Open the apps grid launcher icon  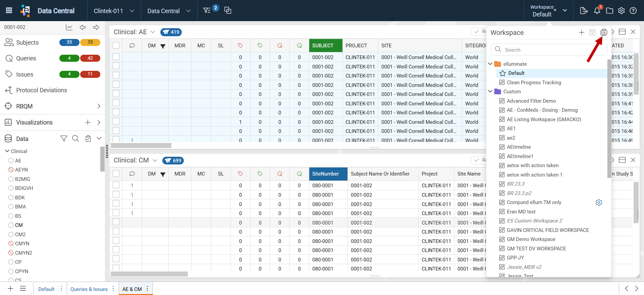[x=9, y=10]
